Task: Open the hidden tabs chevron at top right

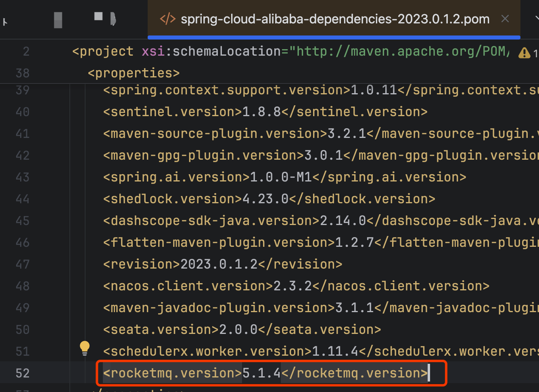Action: pos(536,19)
